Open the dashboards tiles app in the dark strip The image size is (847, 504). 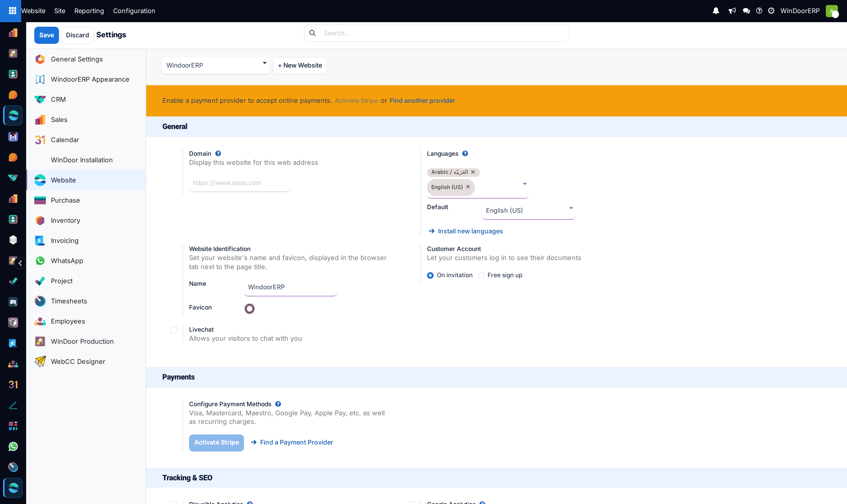coord(13,426)
